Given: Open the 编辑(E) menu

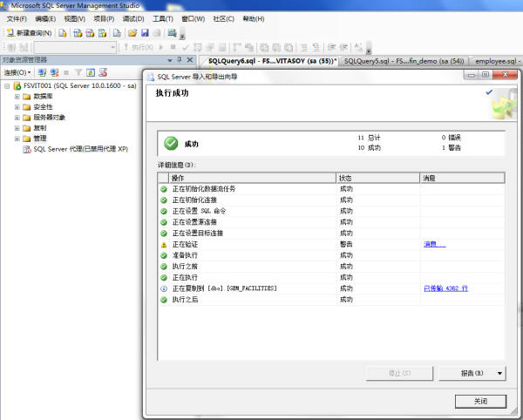Looking at the screenshot, I should coord(45,19).
